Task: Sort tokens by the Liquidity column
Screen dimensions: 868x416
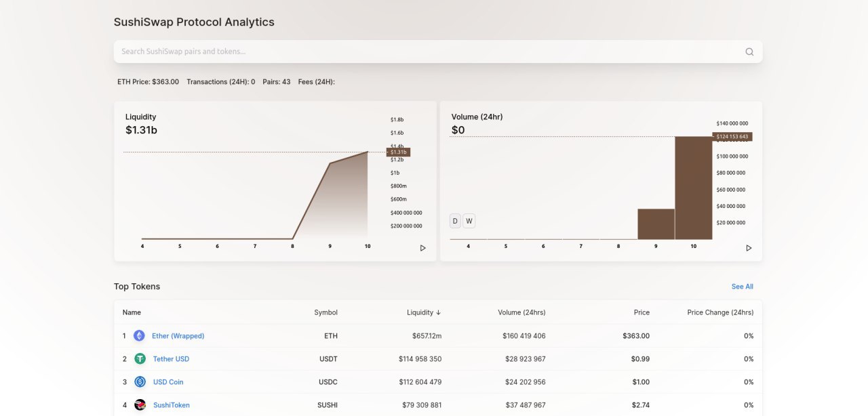Action: click(424, 312)
